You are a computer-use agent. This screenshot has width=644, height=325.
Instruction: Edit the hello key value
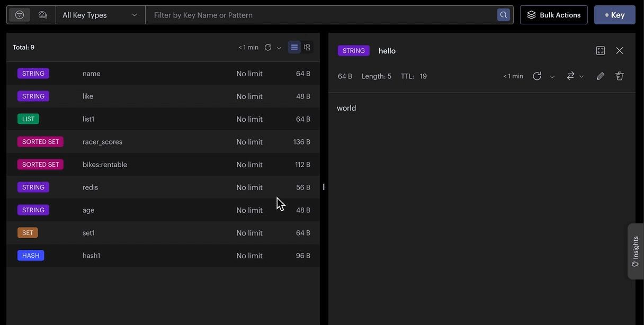[x=600, y=76]
